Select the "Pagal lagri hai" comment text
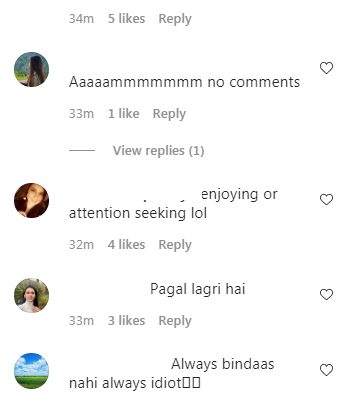The image size is (362, 410). point(198,289)
